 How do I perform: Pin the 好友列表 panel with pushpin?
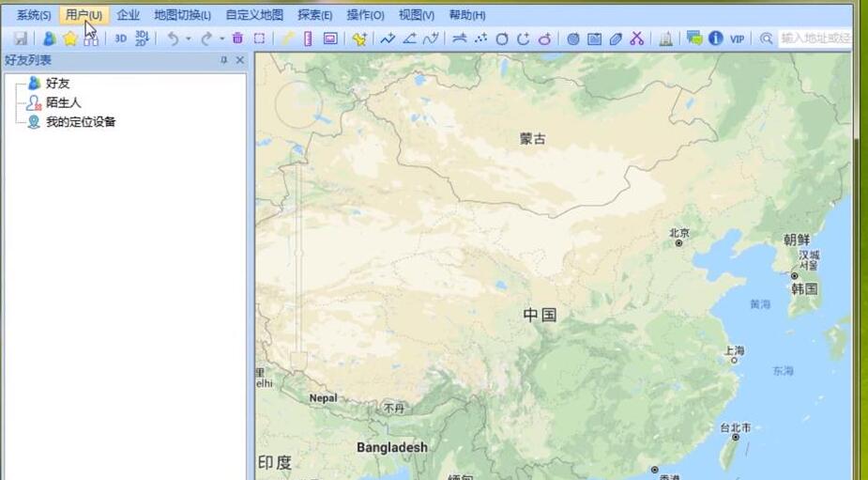pyautogui.click(x=223, y=60)
